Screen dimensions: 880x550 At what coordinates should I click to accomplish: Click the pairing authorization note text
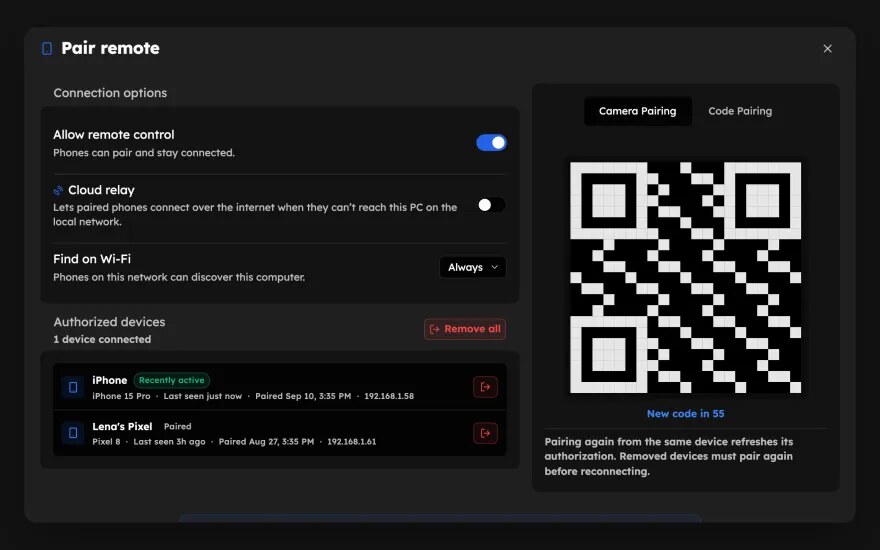click(668, 456)
